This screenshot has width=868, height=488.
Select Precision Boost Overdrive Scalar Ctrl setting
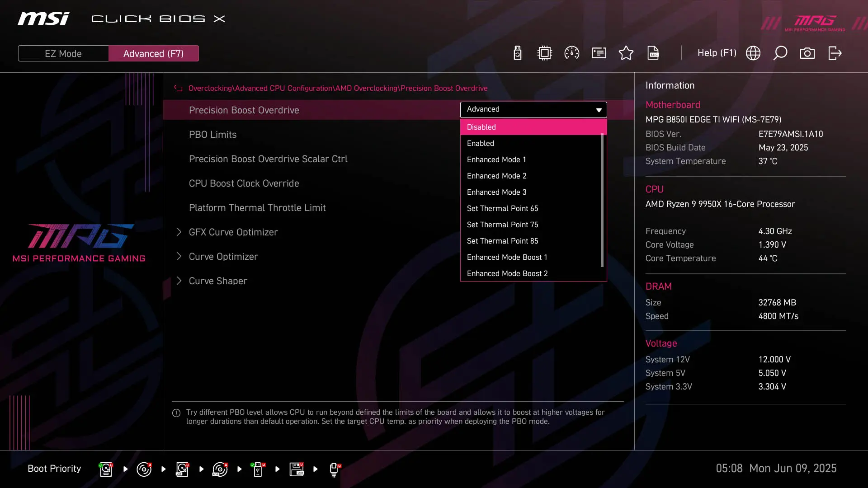coord(268,159)
